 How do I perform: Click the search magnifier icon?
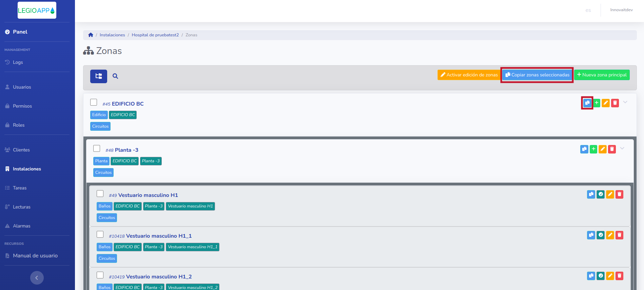115,76
